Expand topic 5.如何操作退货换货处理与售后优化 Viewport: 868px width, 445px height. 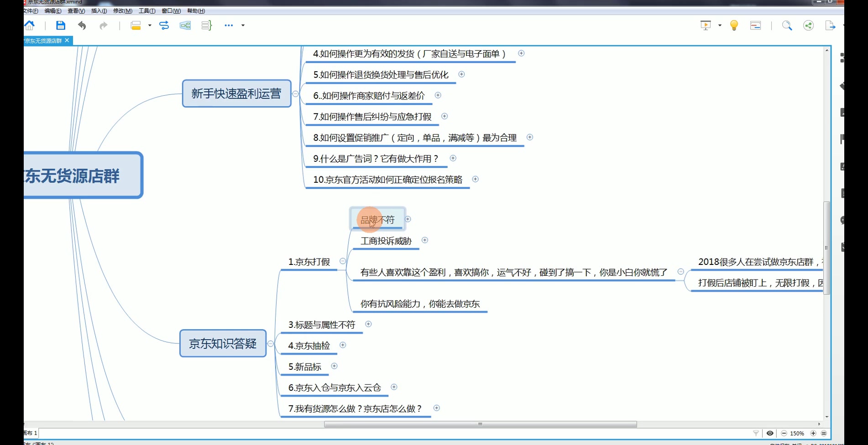[461, 74]
